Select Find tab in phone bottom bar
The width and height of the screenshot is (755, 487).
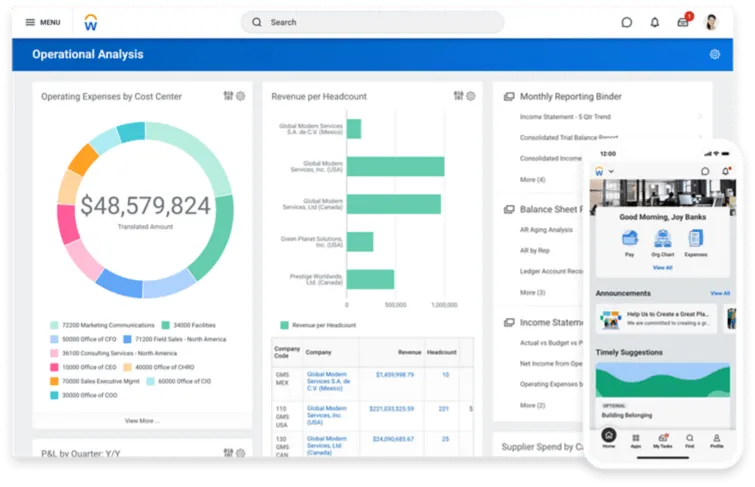(x=690, y=440)
